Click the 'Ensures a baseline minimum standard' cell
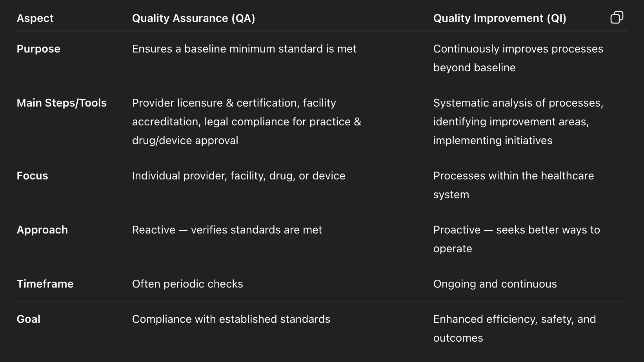 coord(244,49)
